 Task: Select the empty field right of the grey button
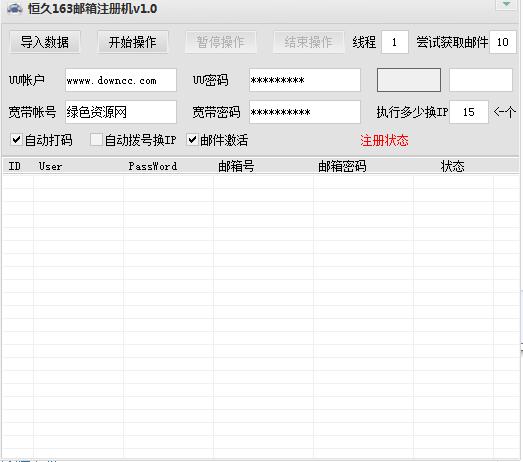tap(481, 80)
